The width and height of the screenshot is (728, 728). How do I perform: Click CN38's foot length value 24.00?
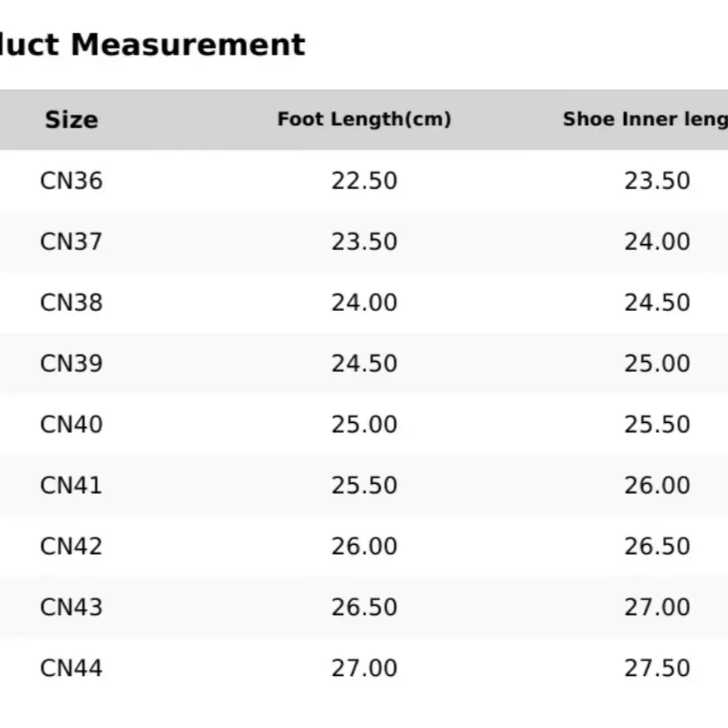pos(364,303)
